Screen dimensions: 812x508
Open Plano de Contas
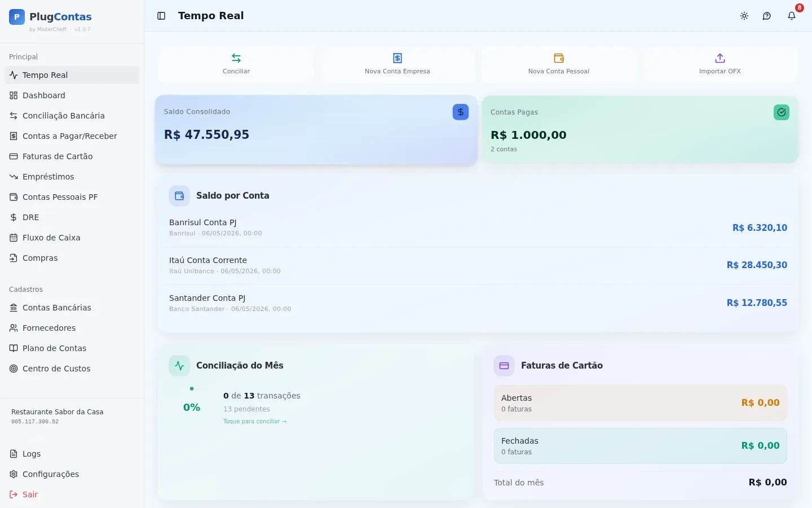click(x=72, y=348)
